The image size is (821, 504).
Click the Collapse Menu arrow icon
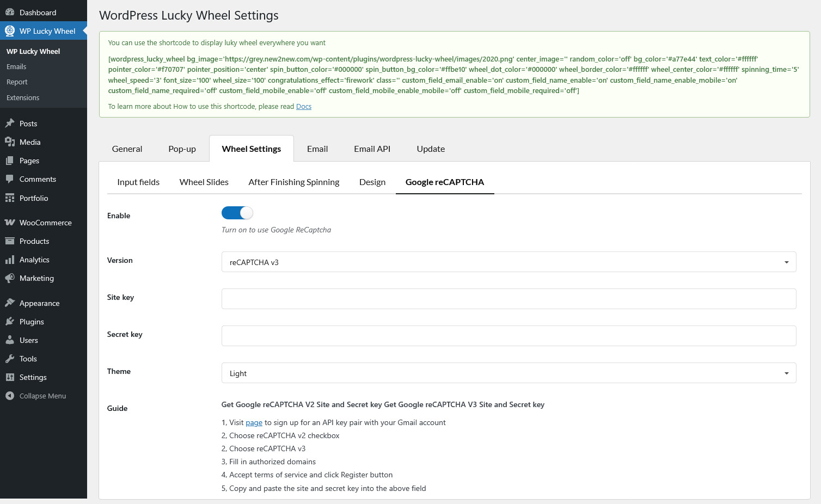click(x=10, y=396)
